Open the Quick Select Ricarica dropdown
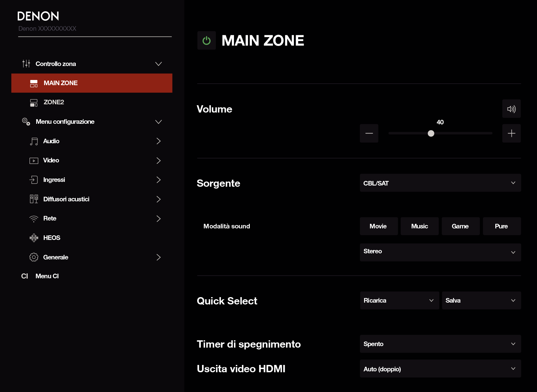The image size is (537, 392). click(399, 300)
